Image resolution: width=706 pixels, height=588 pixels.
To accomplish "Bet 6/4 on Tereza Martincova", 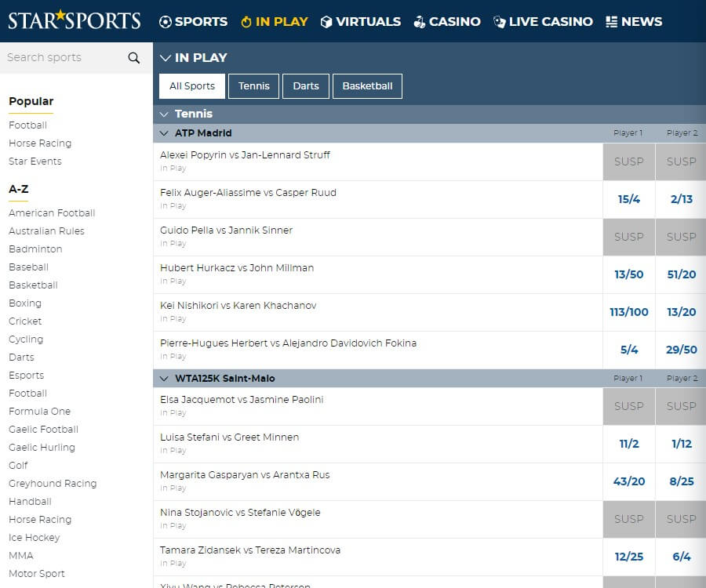I will coord(681,557).
